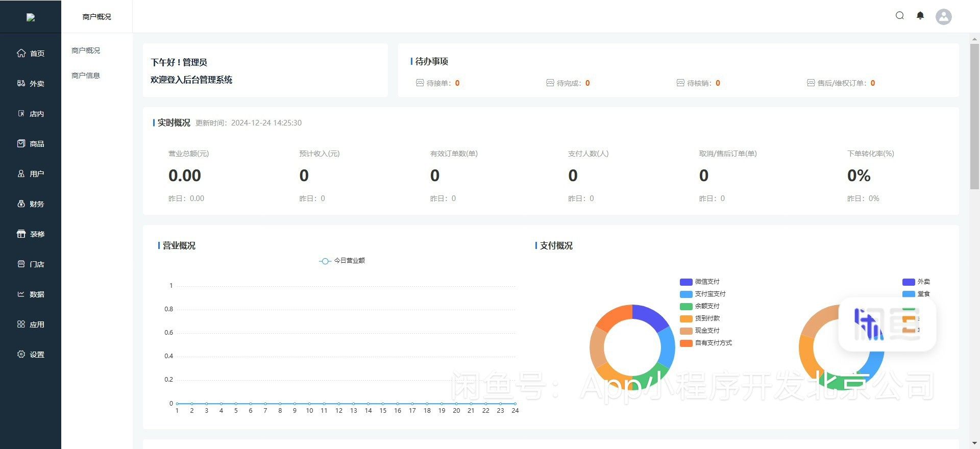Toggle 今日营业额 chart legend series
Viewport: 980px width, 449px height.
(342, 261)
